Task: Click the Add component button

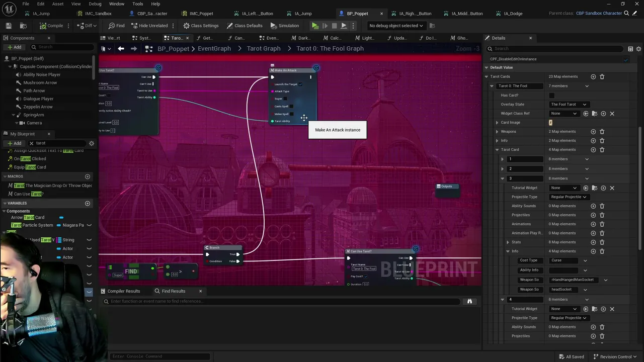Action: click(x=14, y=47)
